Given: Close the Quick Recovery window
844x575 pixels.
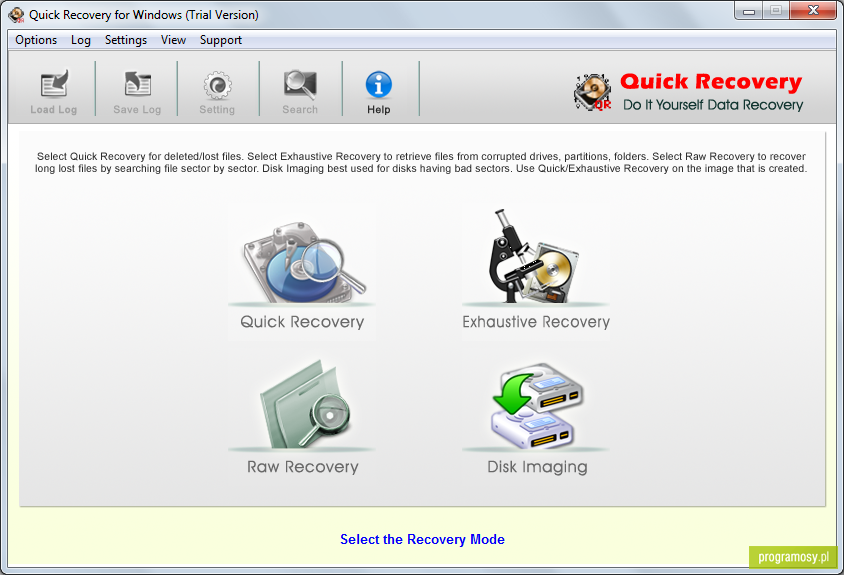Looking at the screenshot, I should click(813, 11).
